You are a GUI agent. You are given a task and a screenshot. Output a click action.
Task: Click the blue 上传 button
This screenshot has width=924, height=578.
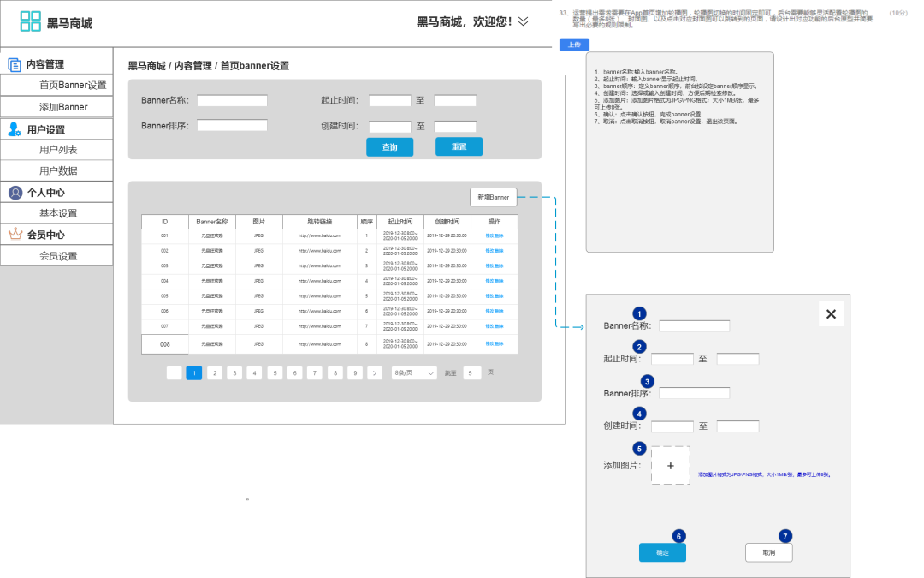[575, 45]
